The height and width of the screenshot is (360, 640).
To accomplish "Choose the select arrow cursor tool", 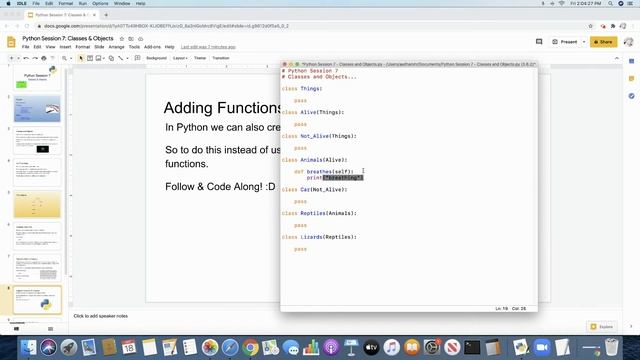I will [x=81, y=58].
